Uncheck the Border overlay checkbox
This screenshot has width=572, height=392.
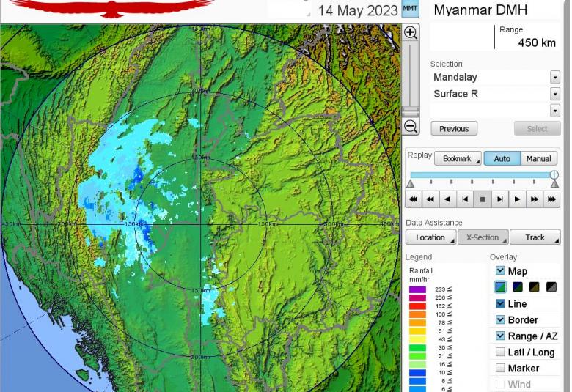click(x=500, y=319)
